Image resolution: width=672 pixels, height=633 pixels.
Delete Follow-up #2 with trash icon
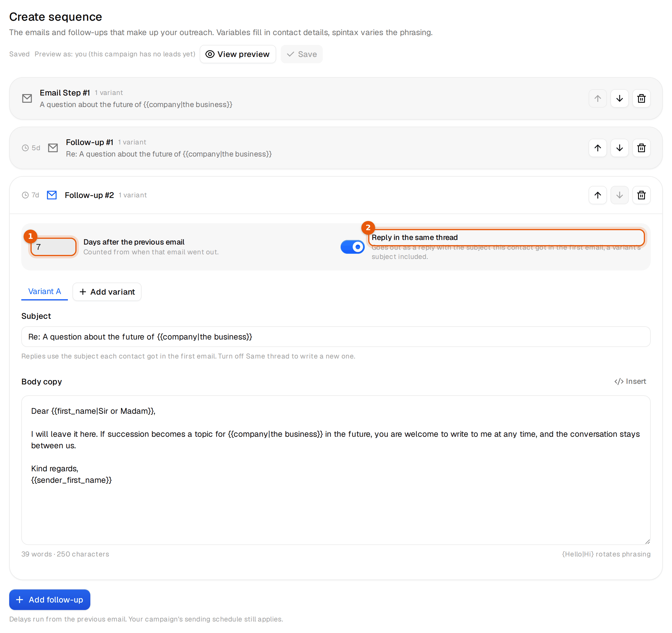(641, 195)
